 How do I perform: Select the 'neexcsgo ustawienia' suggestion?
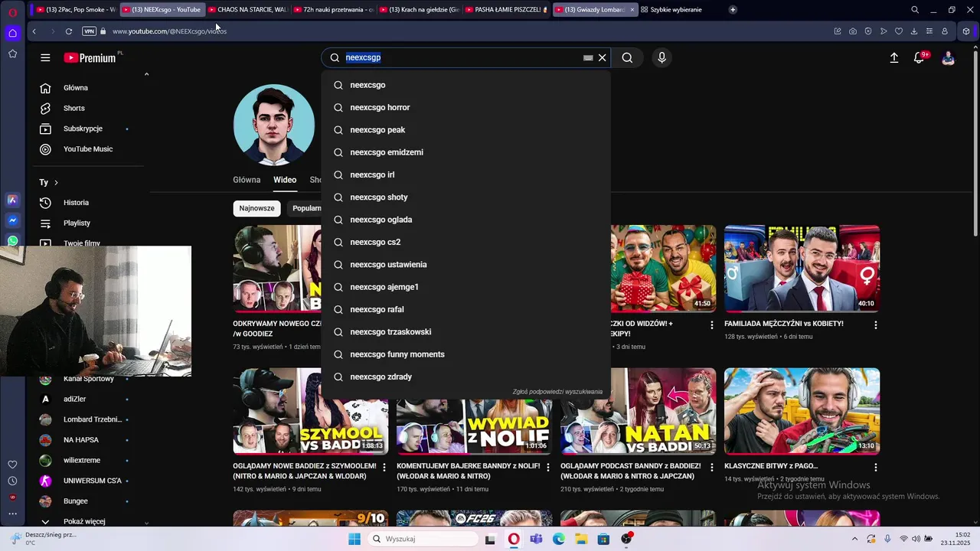465,265
